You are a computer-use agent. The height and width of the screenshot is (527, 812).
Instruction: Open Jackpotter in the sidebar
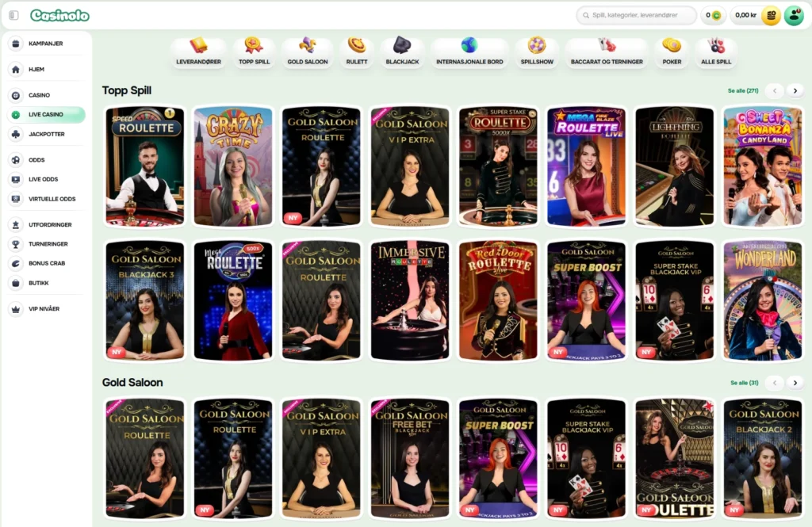click(x=46, y=134)
